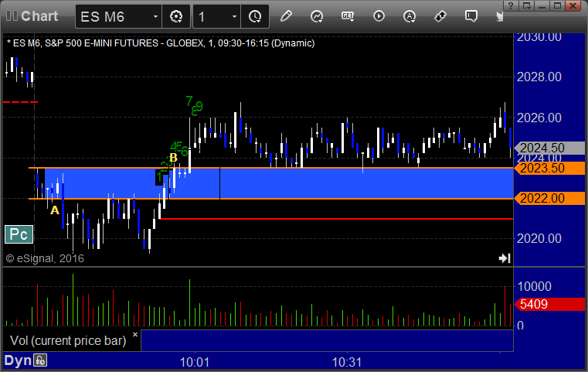Open the chat message bubble icon
This screenshot has height=372, width=588.
(x=471, y=16)
